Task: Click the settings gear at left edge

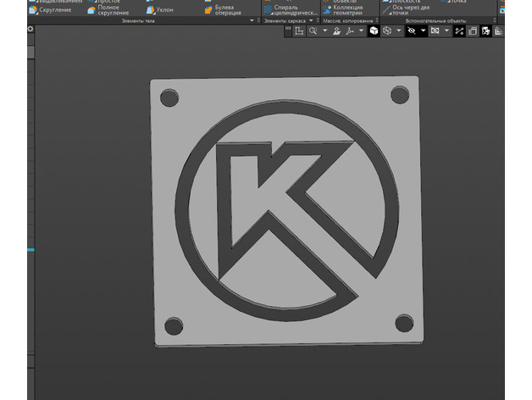Action: coord(30,29)
